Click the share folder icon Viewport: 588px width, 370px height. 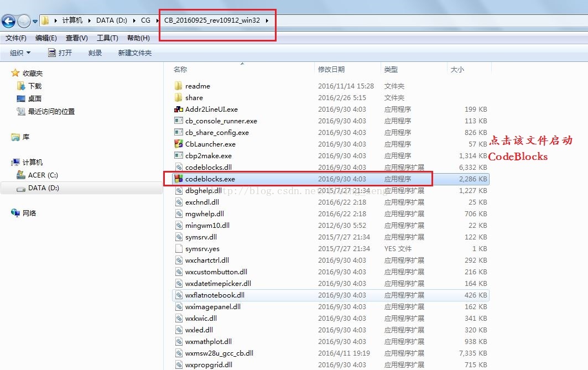pyautogui.click(x=179, y=97)
